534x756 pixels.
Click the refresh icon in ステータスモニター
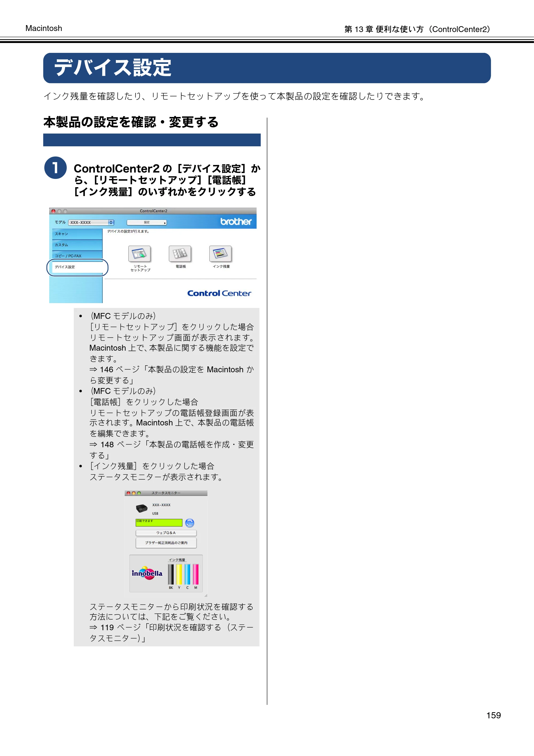tap(190, 523)
